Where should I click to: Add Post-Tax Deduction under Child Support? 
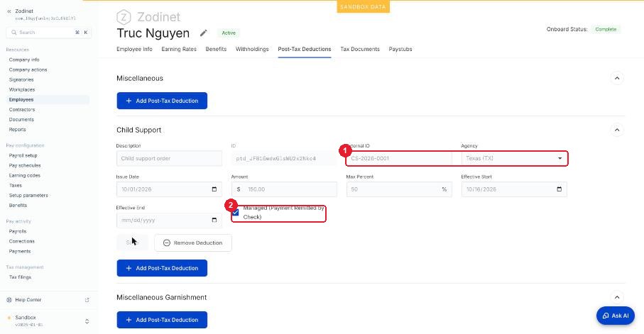tap(162, 268)
